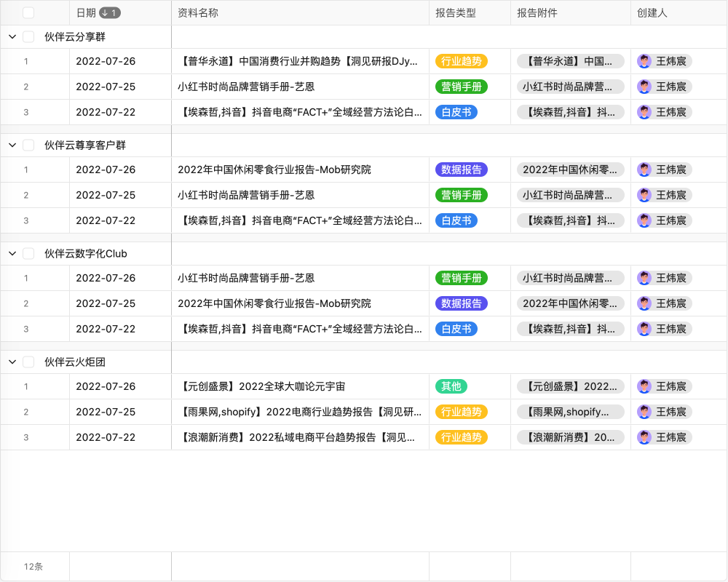Image resolution: width=728 pixels, height=582 pixels.
Task: Collapse the 伙伴云数字化Club group
Action: pos(12,253)
